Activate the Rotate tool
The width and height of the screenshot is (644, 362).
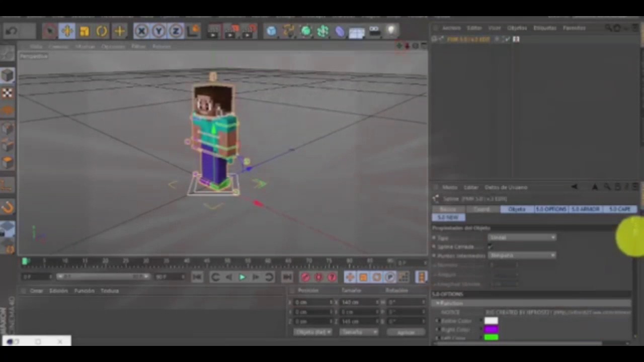[x=102, y=31]
